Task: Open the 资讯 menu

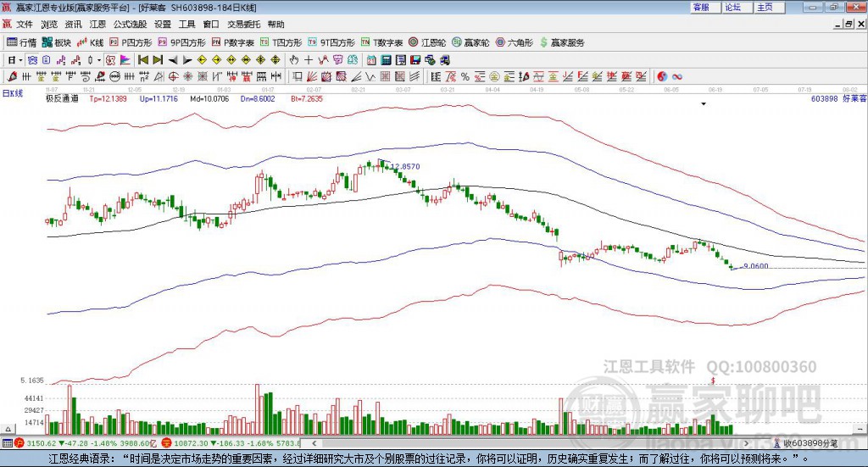Action: (73, 25)
